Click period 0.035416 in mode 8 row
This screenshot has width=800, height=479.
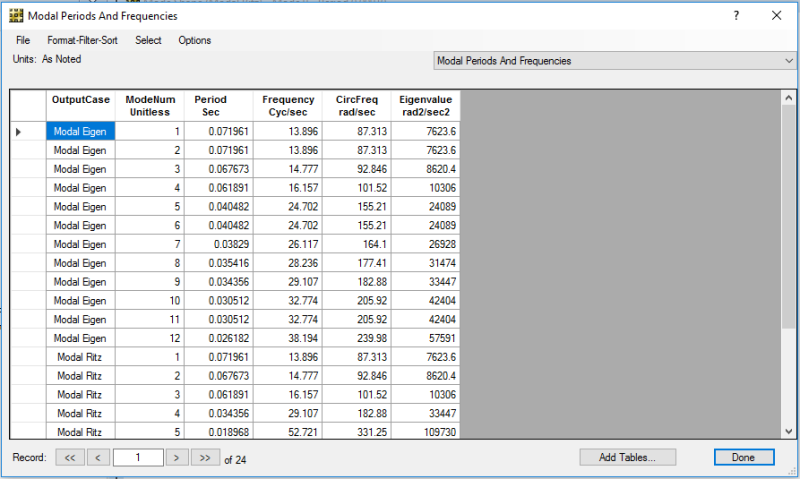pos(219,263)
